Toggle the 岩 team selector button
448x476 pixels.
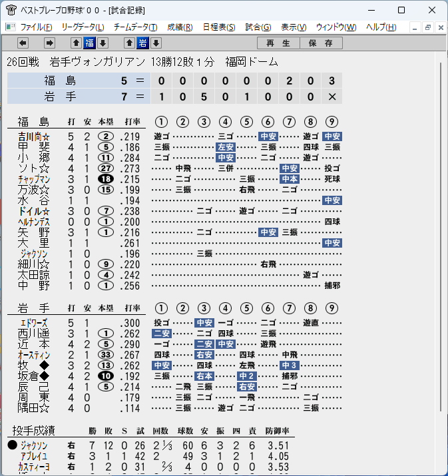[142, 43]
